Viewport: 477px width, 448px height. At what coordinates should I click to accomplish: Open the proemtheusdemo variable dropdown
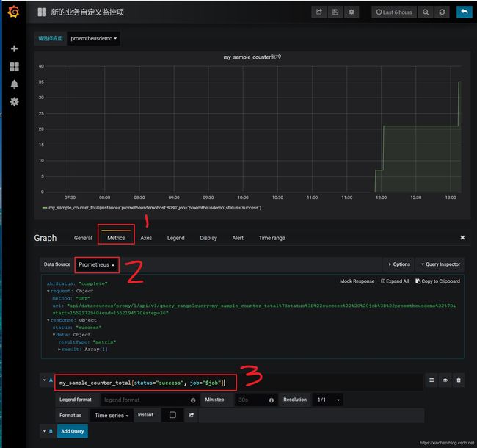point(93,39)
